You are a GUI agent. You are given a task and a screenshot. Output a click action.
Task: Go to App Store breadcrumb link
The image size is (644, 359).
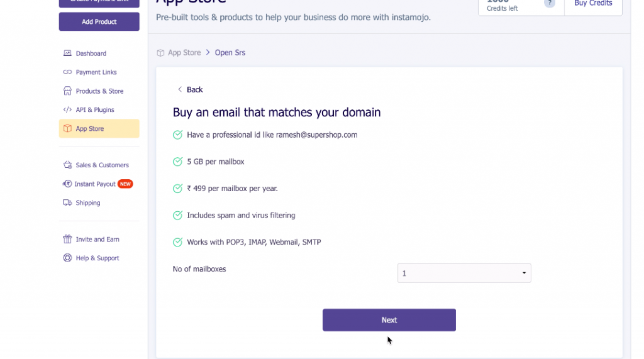184,53
